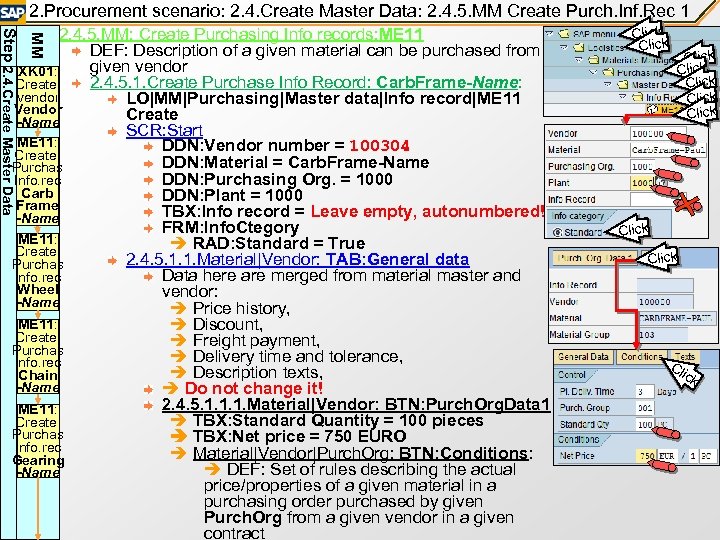Click the Master Data folder icon
Screen dimensions: 720x540
tap(623, 84)
